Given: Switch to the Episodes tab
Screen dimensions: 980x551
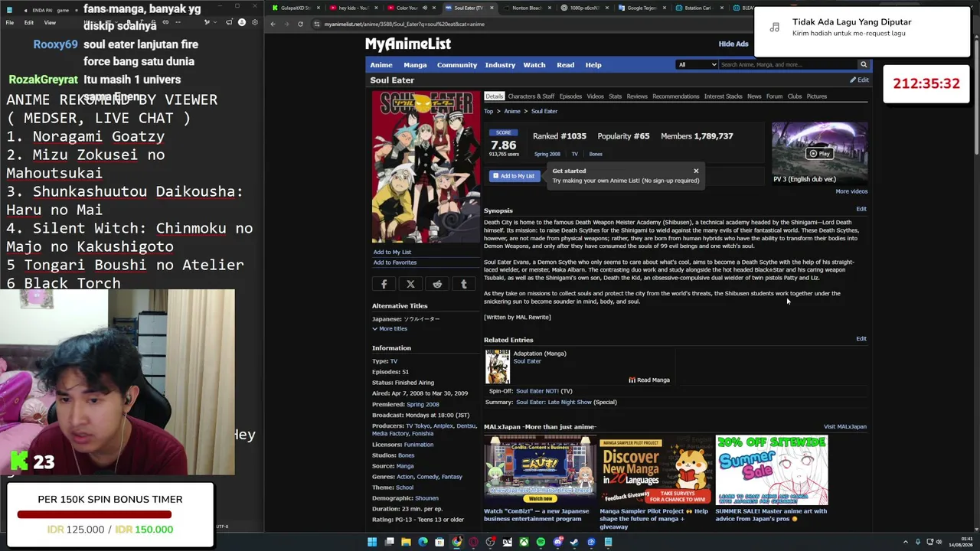Looking at the screenshot, I should tap(570, 96).
